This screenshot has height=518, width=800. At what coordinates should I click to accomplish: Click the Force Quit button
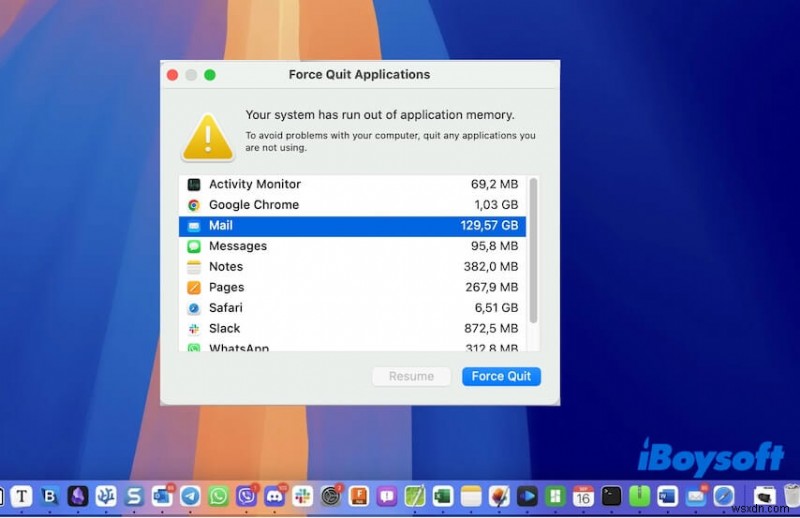(501, 377)
